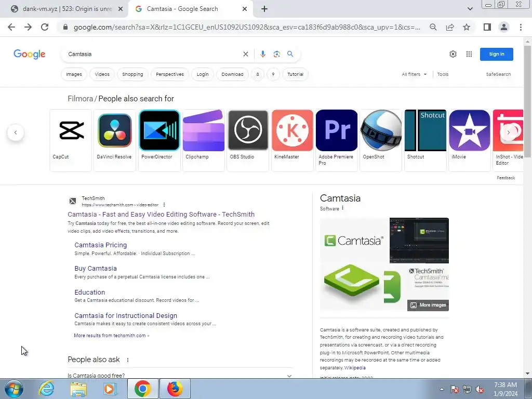Screen dimensions: 532x399
Task: Open Camtasia for Instructional Design link
Action: click(126, 315)
